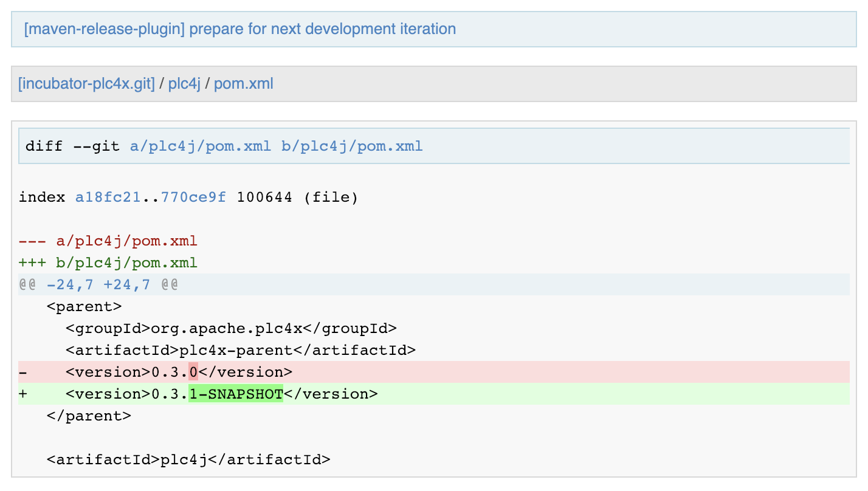Click the artifactId plc4x-parent line
868x491 pixels.
click(x=241, y=351)
